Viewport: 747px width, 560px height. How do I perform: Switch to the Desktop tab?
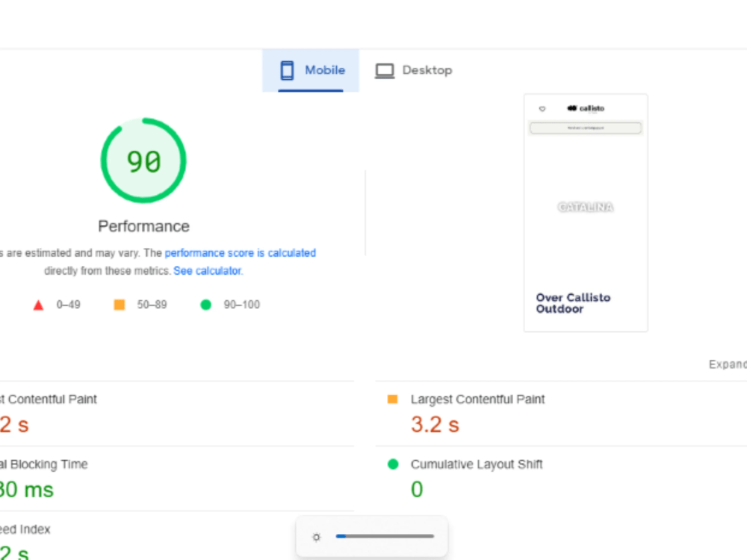(414, 70)
